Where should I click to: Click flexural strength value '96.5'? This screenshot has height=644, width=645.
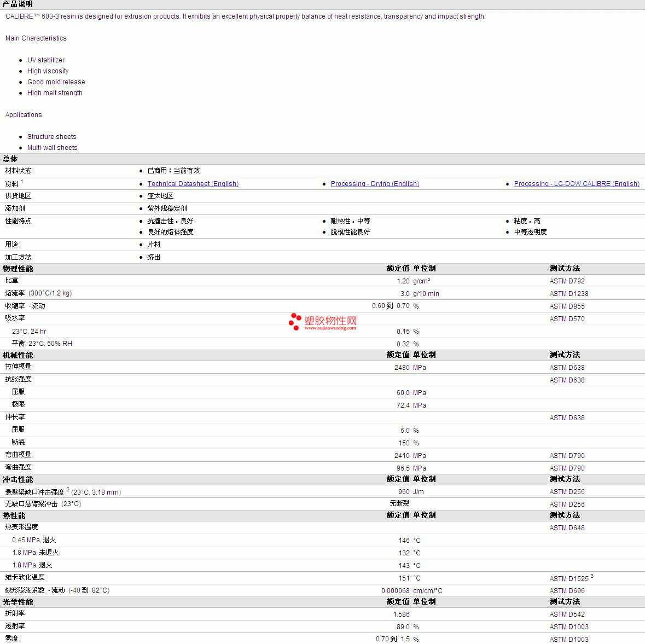pos(403,469)
